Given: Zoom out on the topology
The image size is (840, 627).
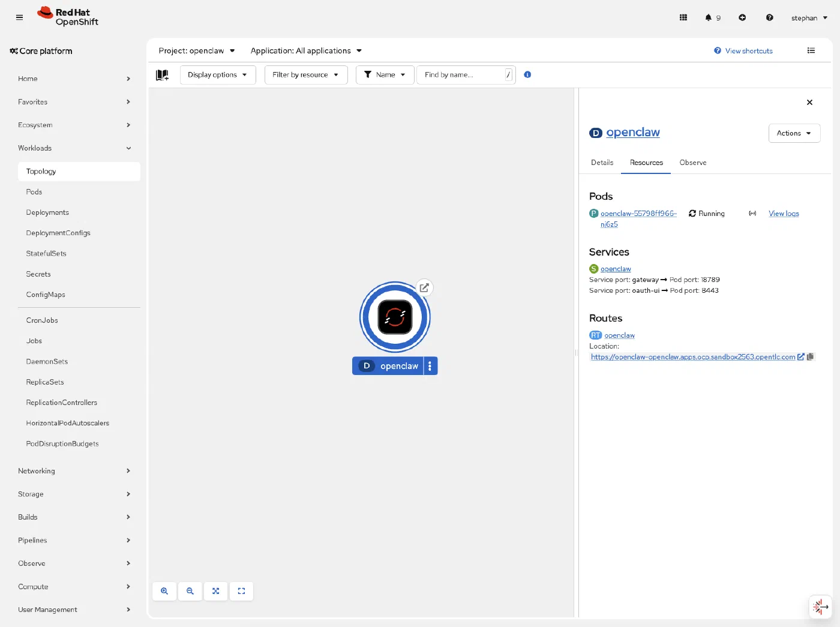Looking at the screenshot, I should [x=190, y=591].
